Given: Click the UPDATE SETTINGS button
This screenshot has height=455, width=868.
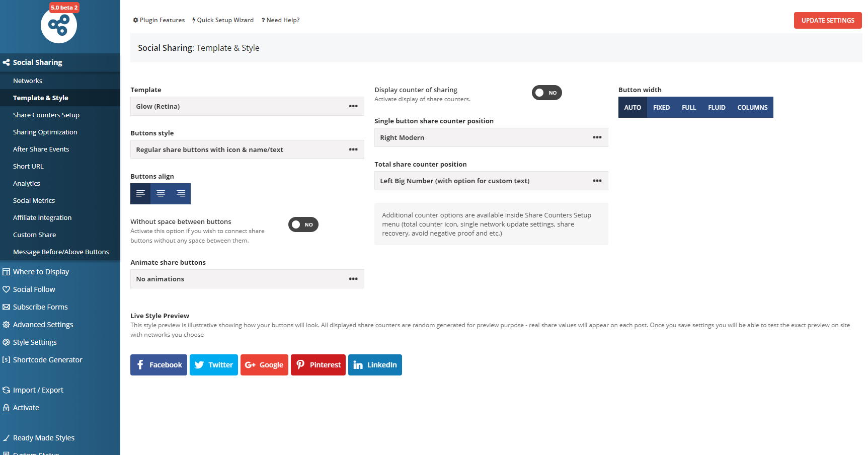Looking at the screenshot, I should coord(828,20).
